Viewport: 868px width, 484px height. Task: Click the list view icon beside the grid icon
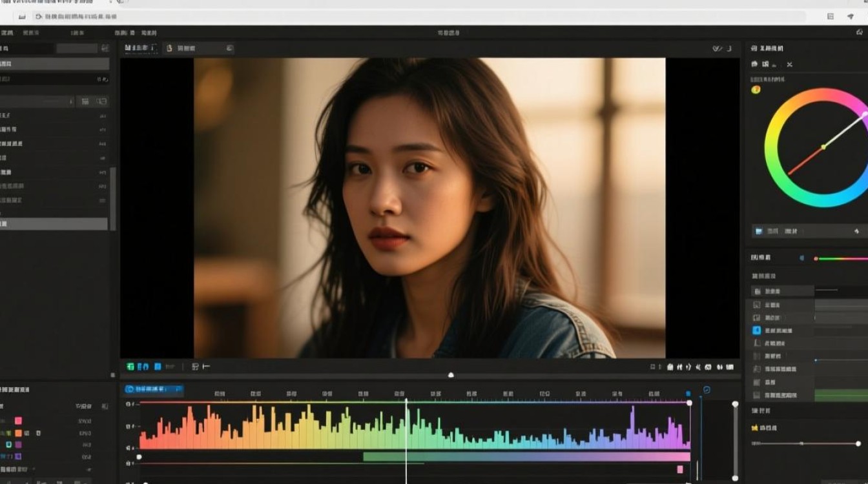point(101,101)
